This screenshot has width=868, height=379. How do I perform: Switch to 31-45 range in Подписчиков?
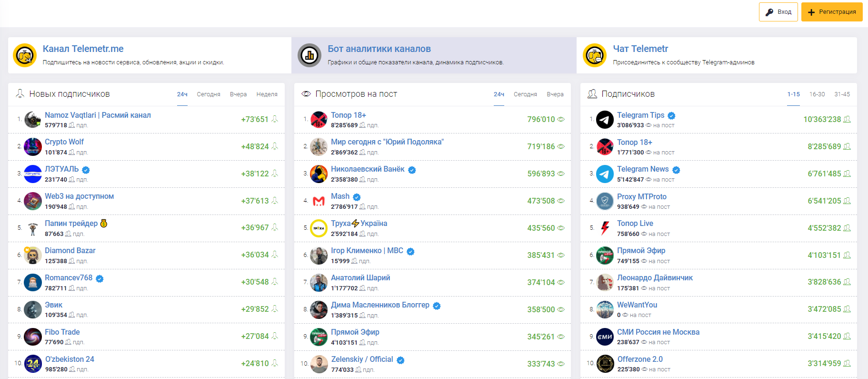(x=842, y=94)
